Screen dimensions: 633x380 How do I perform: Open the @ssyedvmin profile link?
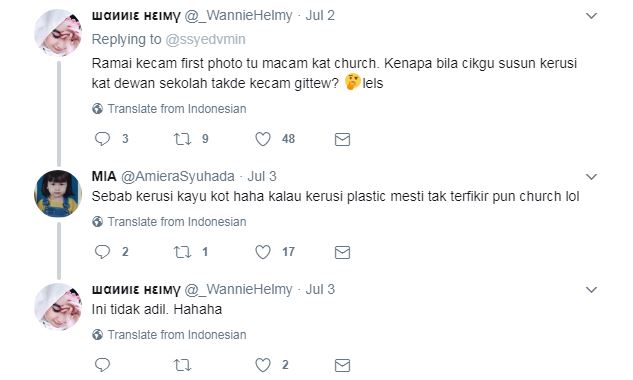(x=205, y=39)
